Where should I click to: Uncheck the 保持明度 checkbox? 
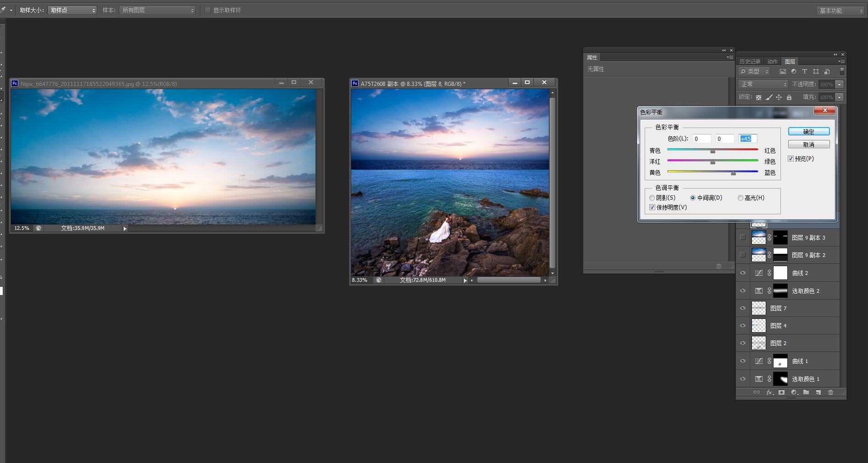pyautogui.click(x=652, y=207)
